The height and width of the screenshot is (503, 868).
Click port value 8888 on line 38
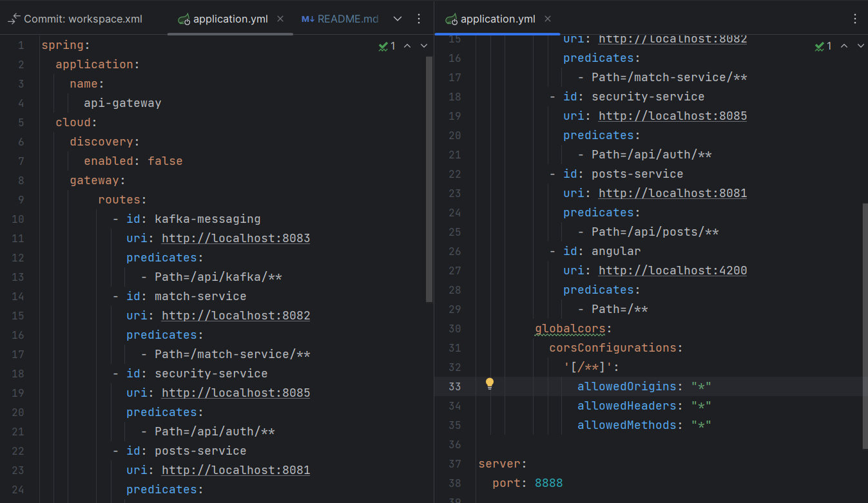(x=549, y=483)
